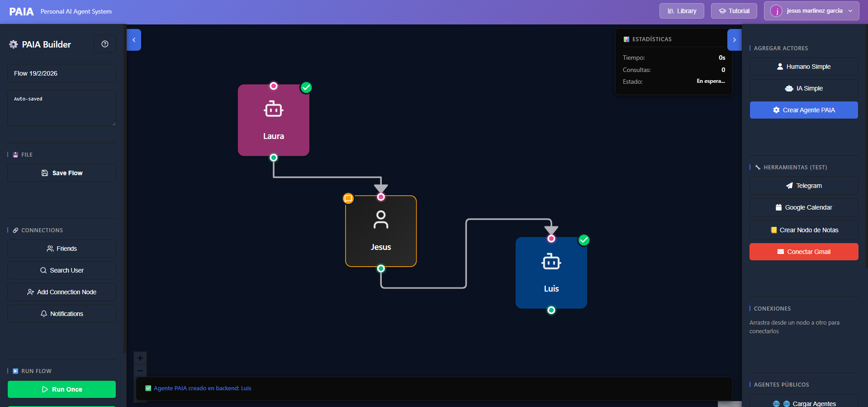Image resolution: width=868 pixels, height=407 pixels.
Task: Click the log message 'Agente PAIA creado en backend: Luis'
Action: 202,388
